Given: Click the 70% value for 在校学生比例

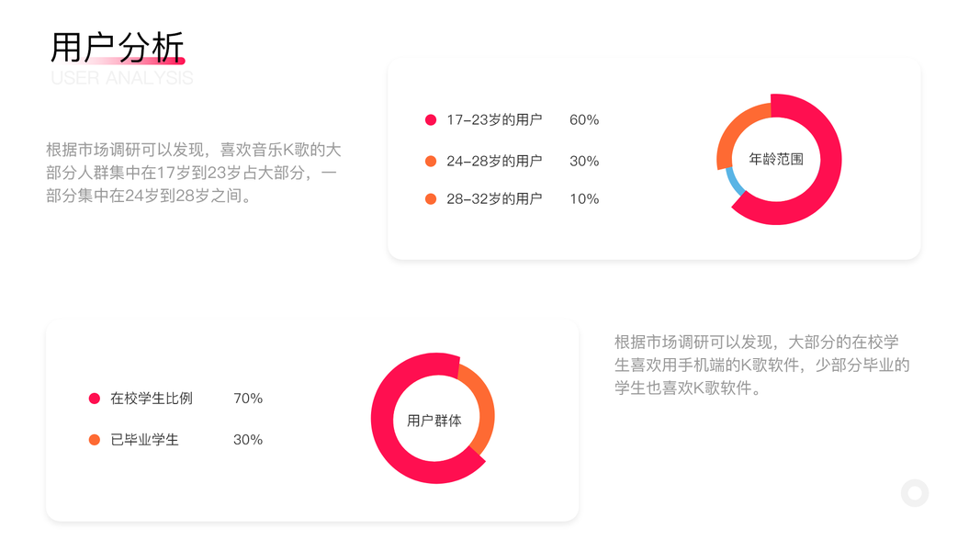Looking at the screenshot, I should click(x=248, y=399).
